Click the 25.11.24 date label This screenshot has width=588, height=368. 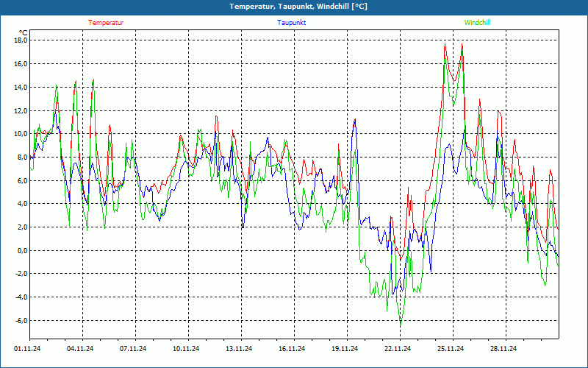[x=451, y=349]
